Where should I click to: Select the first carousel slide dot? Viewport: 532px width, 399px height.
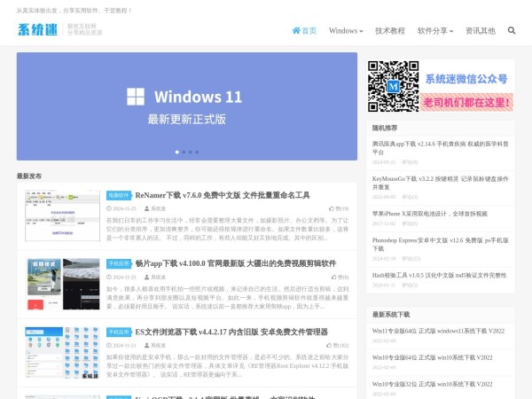(x=176, y=152)
